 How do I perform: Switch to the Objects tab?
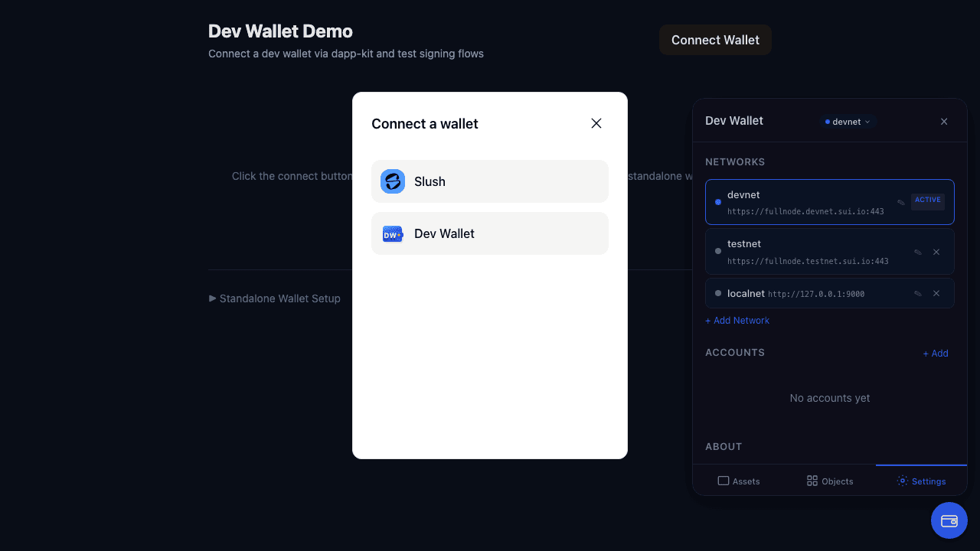829,481
